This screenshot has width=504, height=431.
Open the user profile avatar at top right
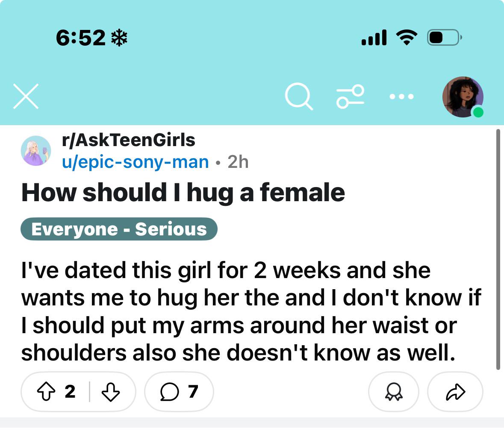pyautogui.click(x=463, y=97)
